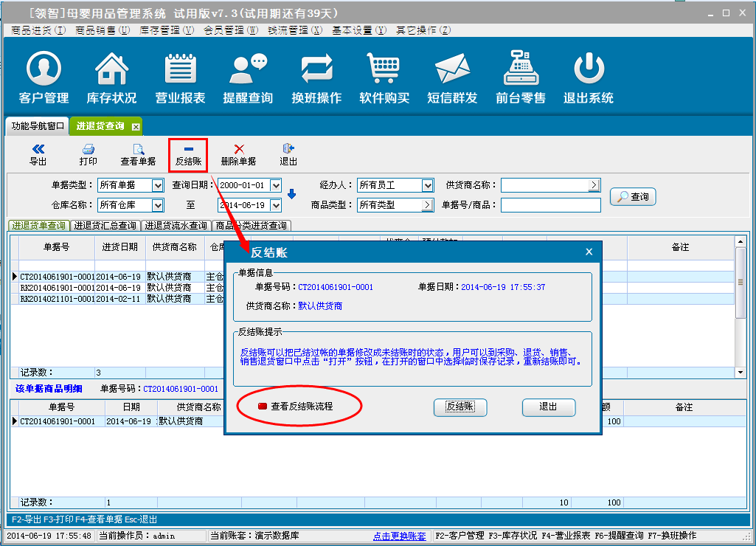Expand the 经办人 employee dropdown

pos(428,185)
